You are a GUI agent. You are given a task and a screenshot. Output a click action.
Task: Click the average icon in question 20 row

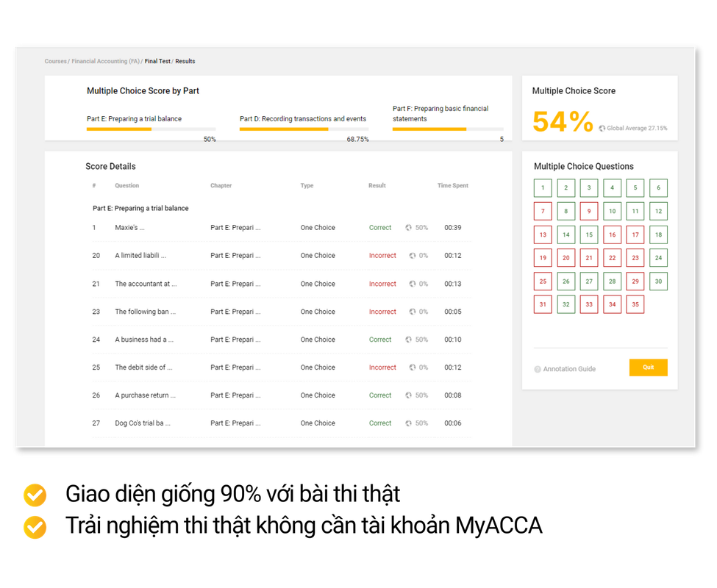[413, 256]
